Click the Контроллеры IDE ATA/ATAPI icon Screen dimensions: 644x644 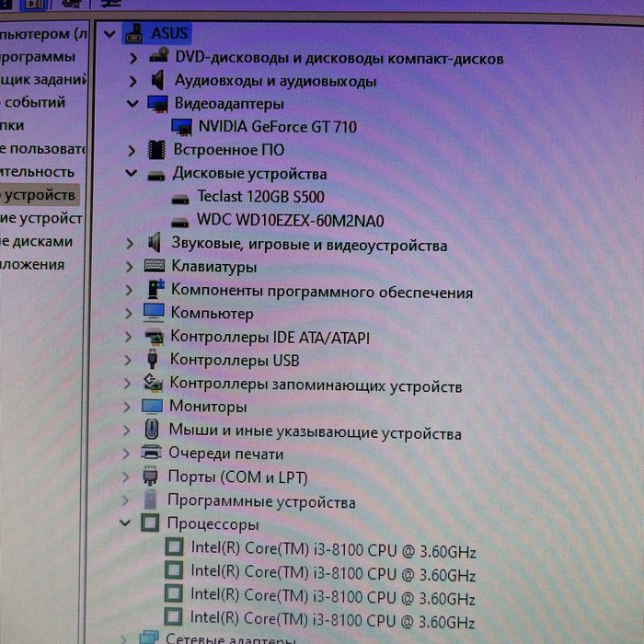pos(154,338)
